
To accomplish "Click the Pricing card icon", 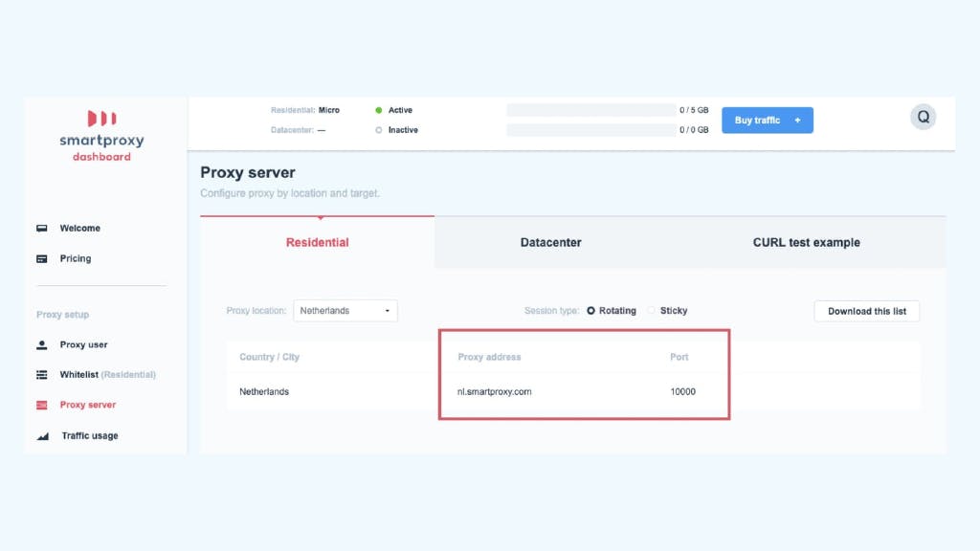I will coord(42,258).
